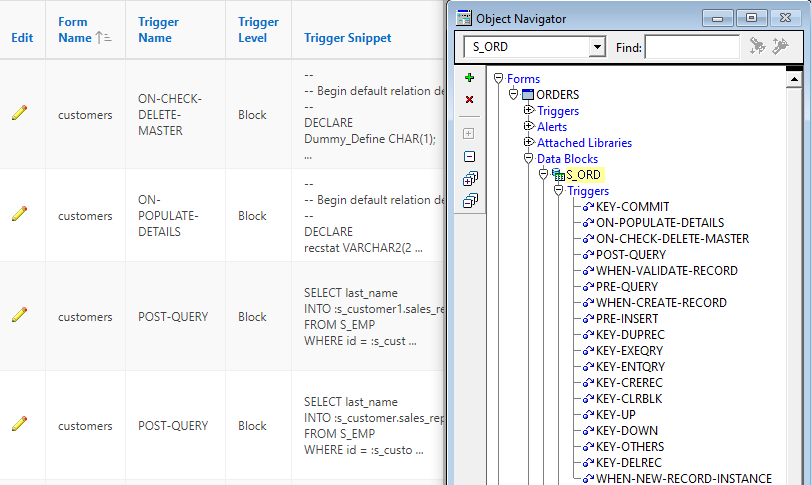This screenshot has height=485, width=811.
Task: Select the POST-QUERY trigger in the tree
Action: (630, 255)
